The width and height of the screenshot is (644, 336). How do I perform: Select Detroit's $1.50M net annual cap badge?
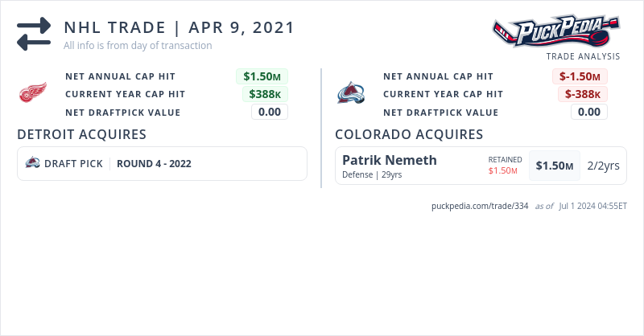coord(262,76)
